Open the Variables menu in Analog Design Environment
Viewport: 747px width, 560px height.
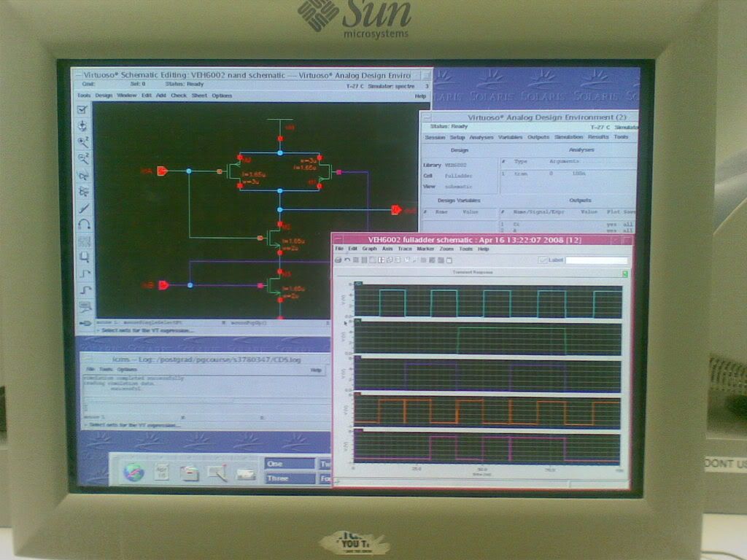click(510, 137)
